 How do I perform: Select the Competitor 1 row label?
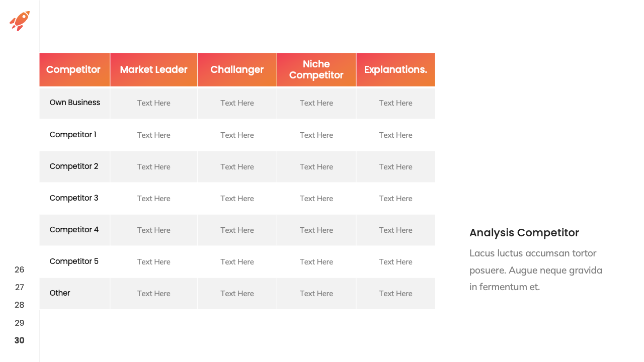[x=73, y=135]
